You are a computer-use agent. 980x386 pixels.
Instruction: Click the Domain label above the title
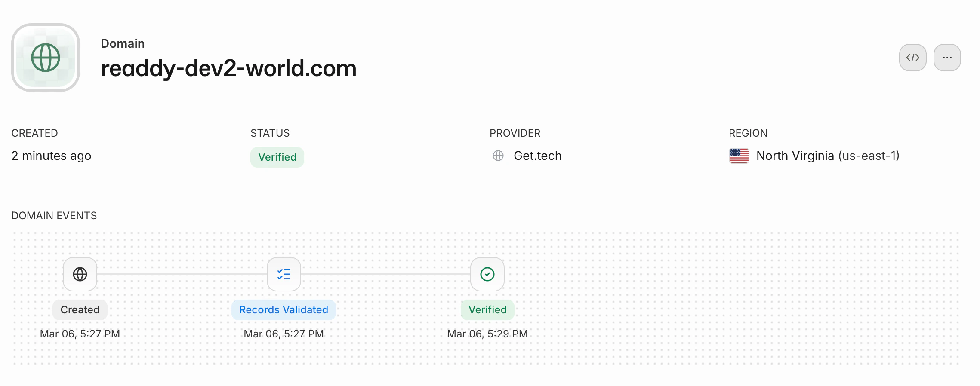pyautogui.click(x=123, y=43)
